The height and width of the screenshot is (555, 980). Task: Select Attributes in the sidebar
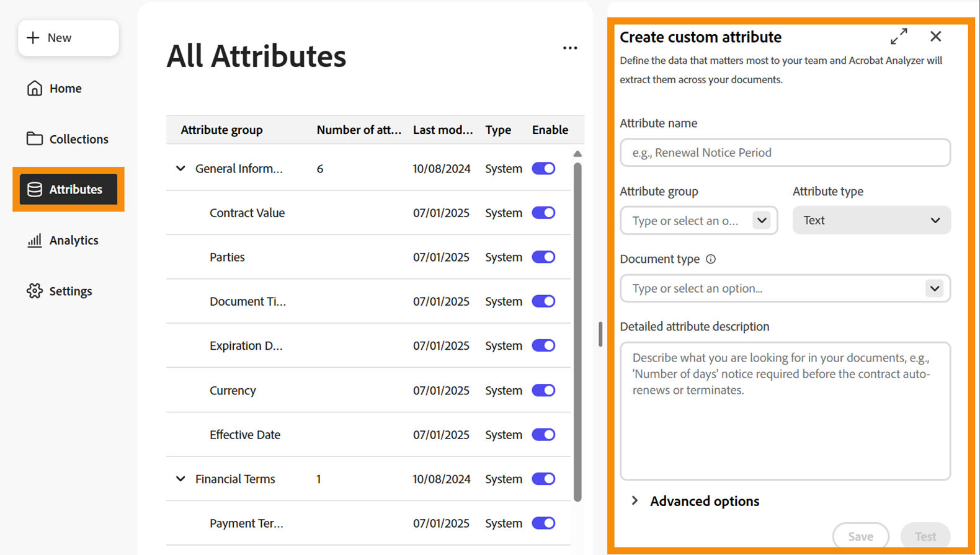point(68,189)
